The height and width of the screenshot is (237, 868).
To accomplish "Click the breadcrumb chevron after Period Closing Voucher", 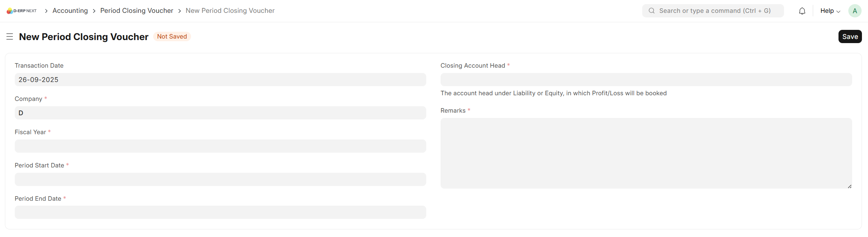I will pos(179,11).
